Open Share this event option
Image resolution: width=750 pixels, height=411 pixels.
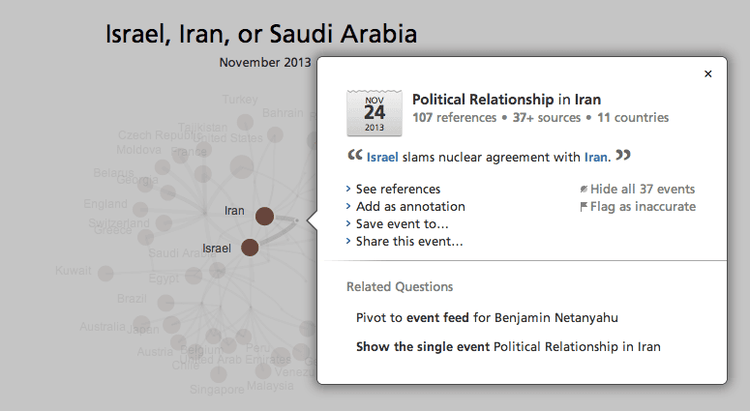pyautogui.click(x=409, y=241)
